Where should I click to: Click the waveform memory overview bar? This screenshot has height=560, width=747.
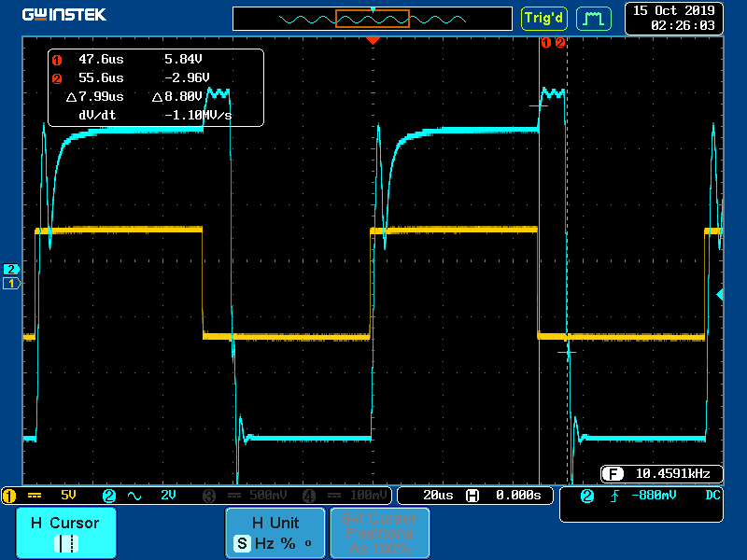pyautogui.click(x=373, y=19)
